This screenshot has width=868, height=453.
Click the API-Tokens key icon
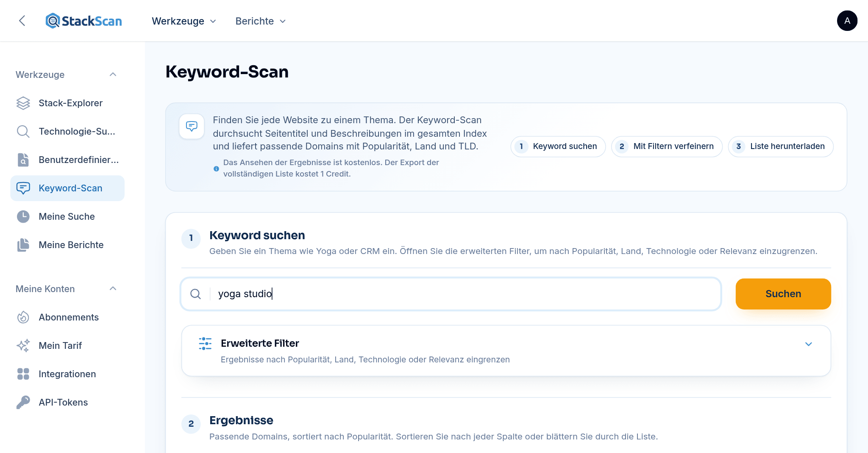click(x=23, y=402)
